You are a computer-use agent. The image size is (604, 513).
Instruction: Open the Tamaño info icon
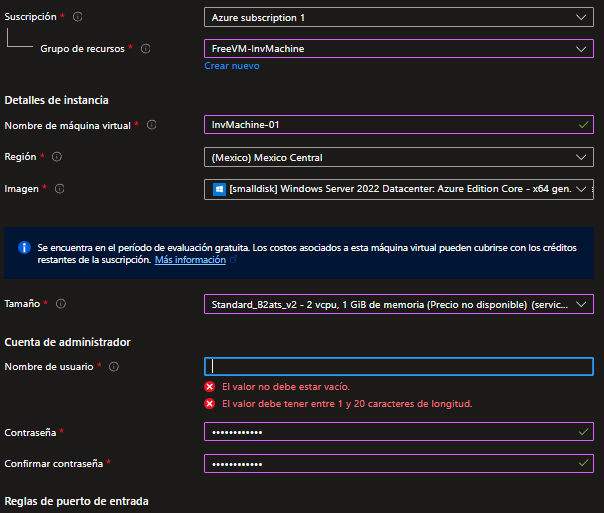pyautogui.click(x=61, y=303)
